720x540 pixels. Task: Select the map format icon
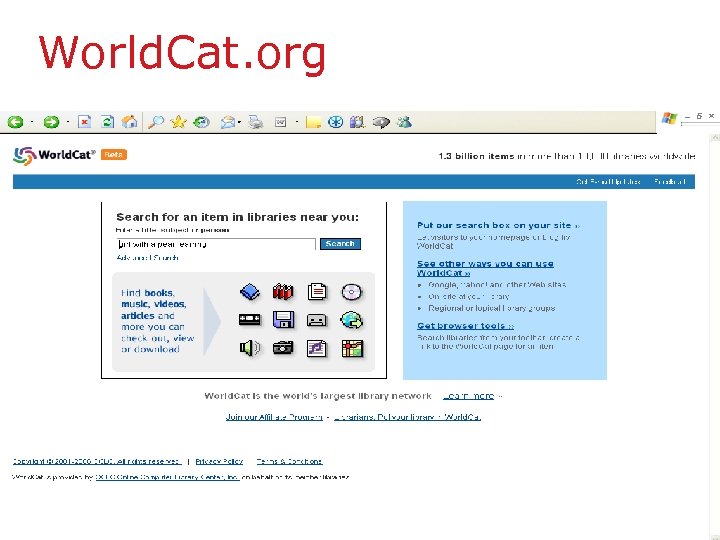point(352,349)
